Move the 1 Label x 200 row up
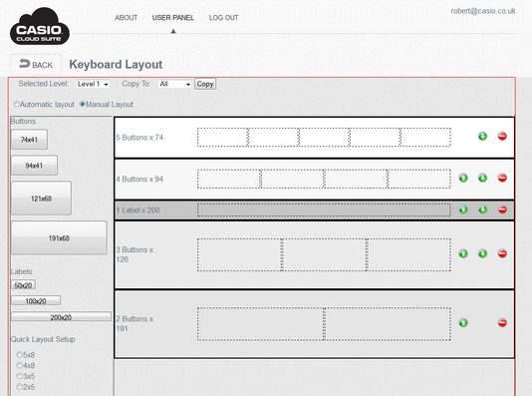The width and height of the screenshot is (532, 396). (x=463, y=209)
